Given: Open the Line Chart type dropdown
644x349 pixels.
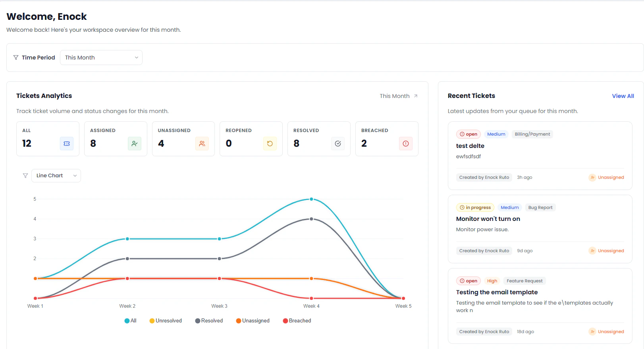Looking at the screenshot, I should (56, 176).
